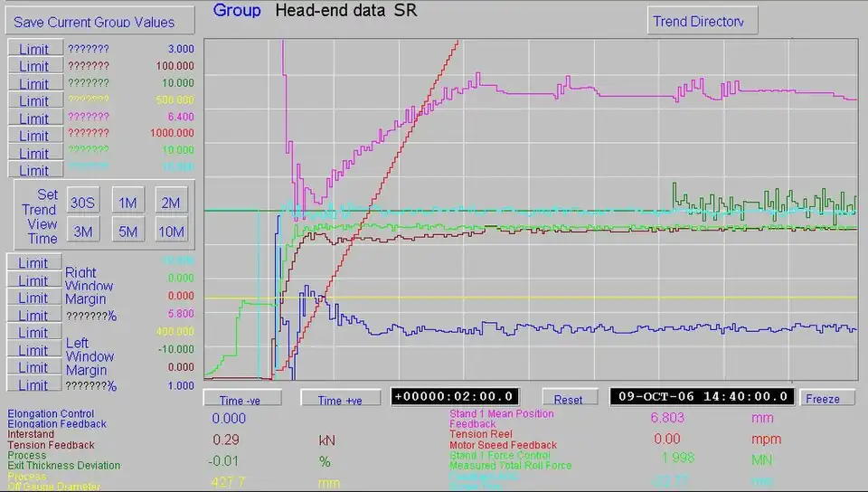Choose the 2M trend view time
Screen dimensions: 868x492
pos(171,203)
